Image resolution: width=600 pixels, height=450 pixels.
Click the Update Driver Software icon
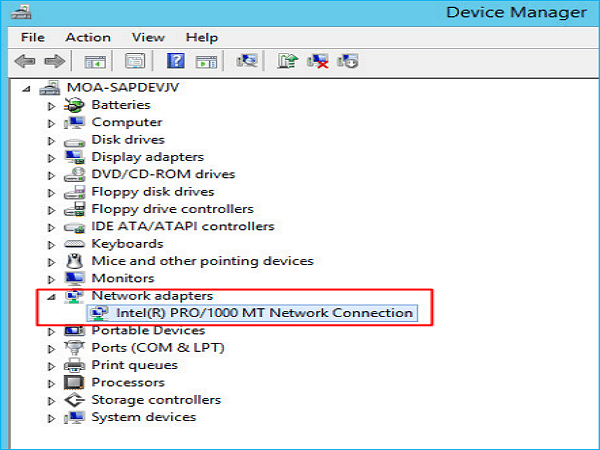287,61
